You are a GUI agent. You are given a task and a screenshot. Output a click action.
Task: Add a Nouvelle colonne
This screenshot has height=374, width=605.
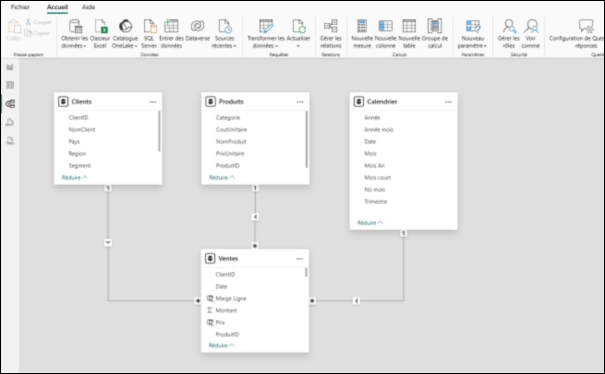coord(385,34)
